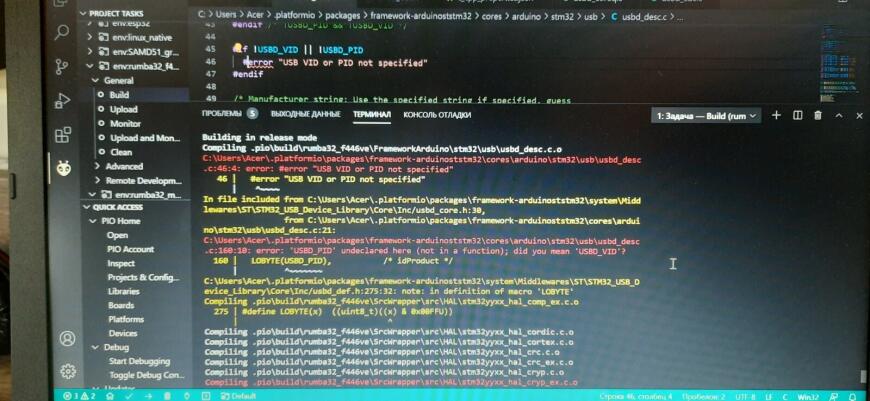Click the Default environment switcher in status bar
870x401 pixels.
tap(238, 396)
